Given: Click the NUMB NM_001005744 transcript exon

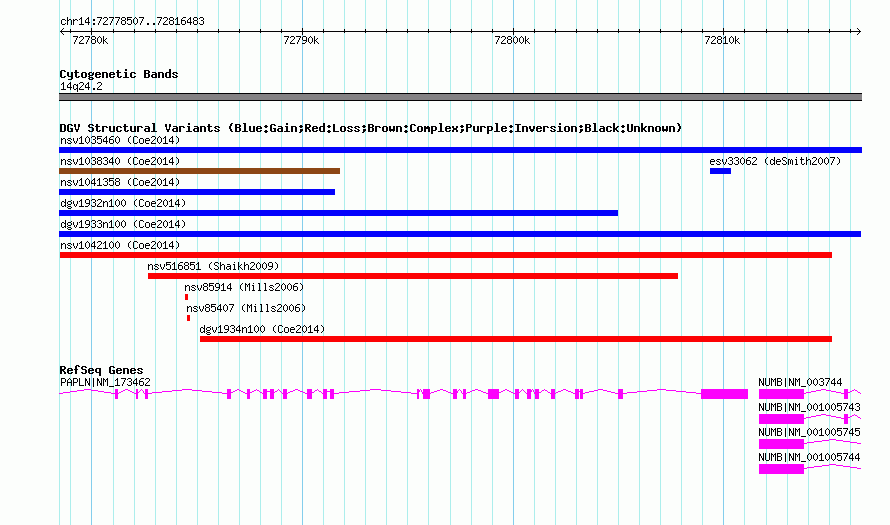Looking at the screenshot, I should pyautogui.click(x=781, y=469).
